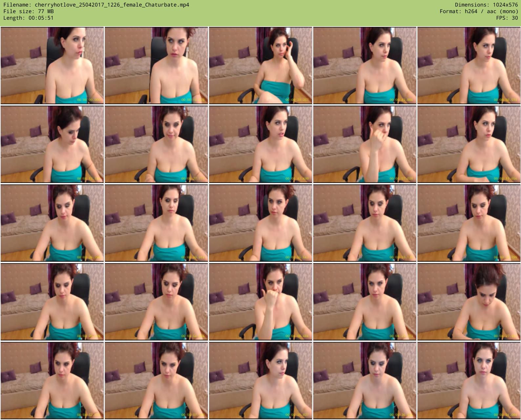Select fourth-row thumbnail with fist at mouth
521x420 pixels.
coord(260,302)
